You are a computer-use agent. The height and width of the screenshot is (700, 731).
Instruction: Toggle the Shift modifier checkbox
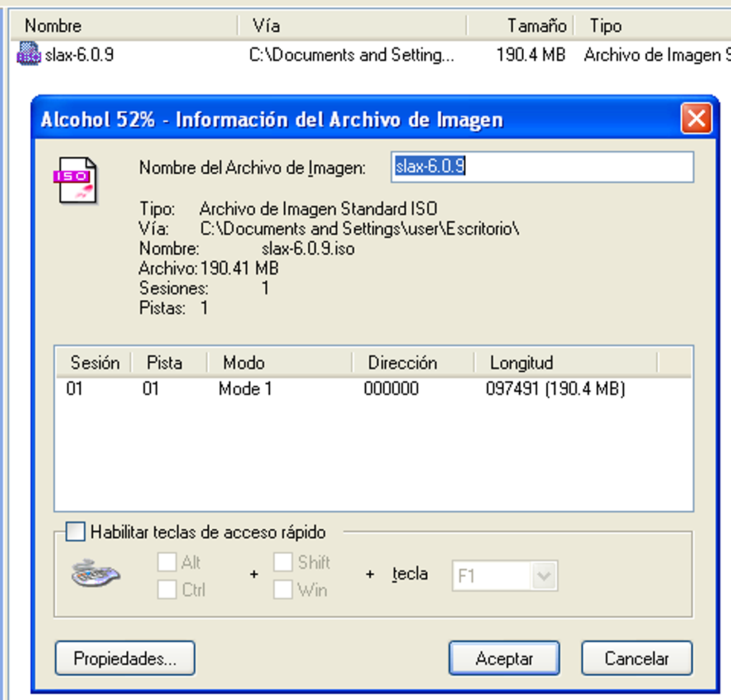[x=283, y=562]
